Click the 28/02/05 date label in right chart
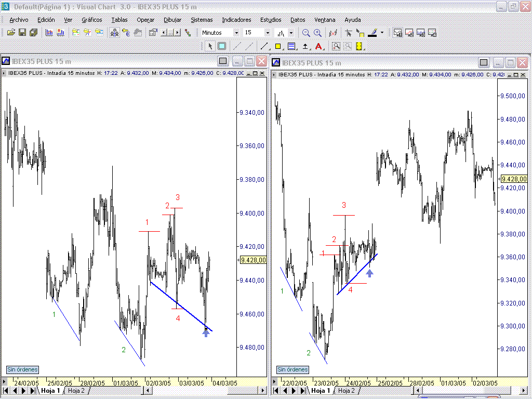 422,383
